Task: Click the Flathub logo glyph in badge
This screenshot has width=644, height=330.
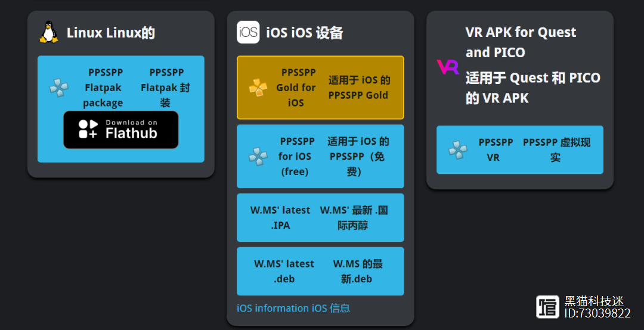Action: point(88,129)
